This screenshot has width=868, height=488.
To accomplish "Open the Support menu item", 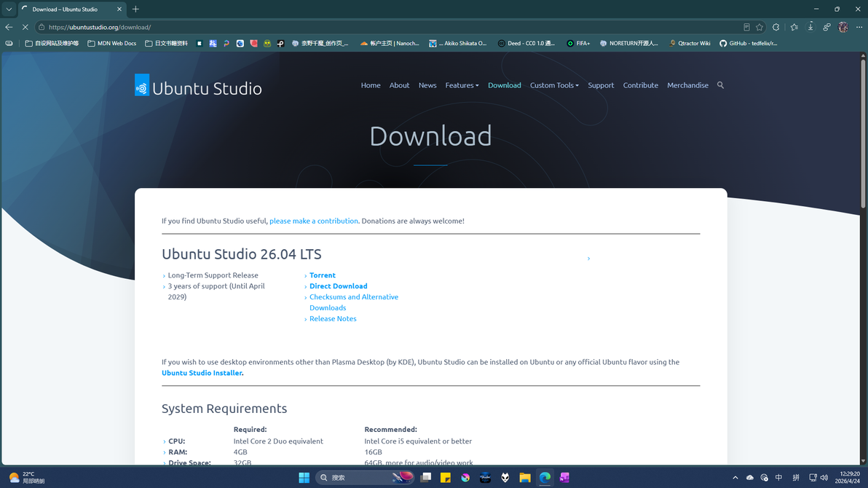I will (601, 85).
